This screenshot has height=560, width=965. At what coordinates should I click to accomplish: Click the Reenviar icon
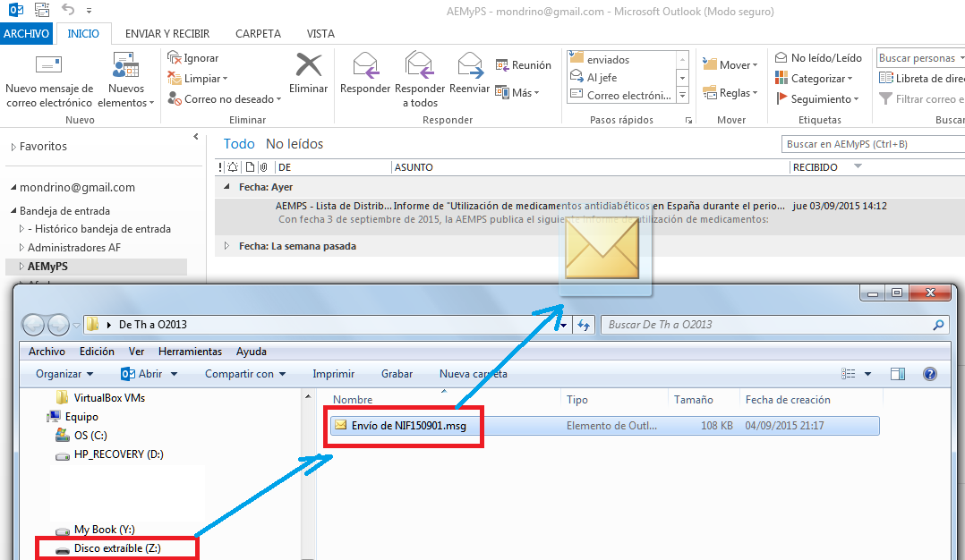469,66
